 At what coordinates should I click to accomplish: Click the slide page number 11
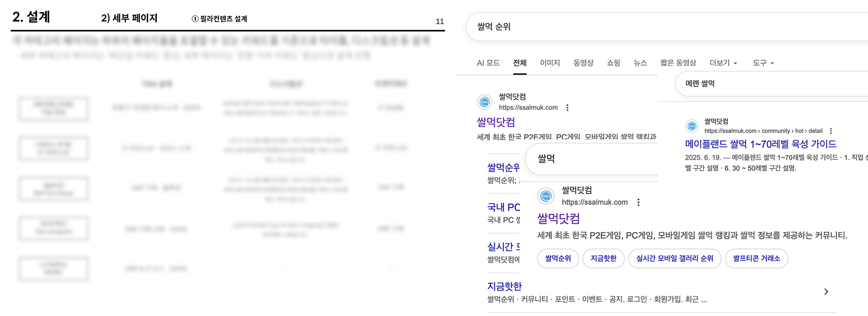[x=440, y=21]
